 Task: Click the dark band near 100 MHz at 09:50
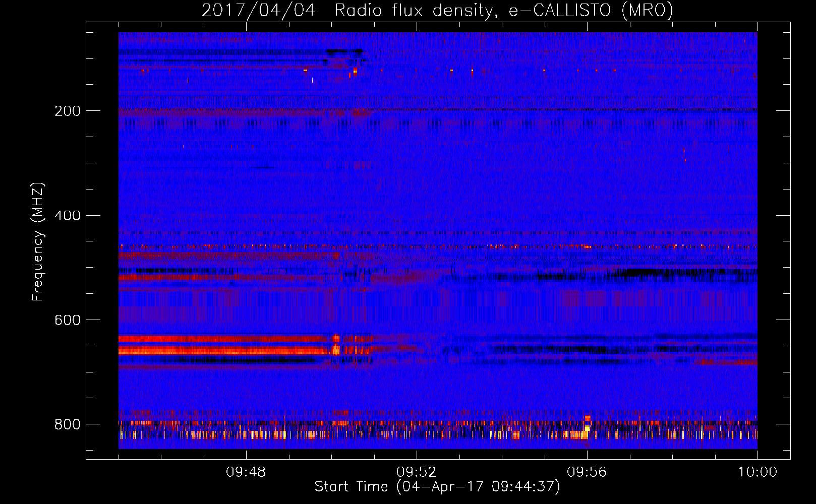tap(345, 51)
